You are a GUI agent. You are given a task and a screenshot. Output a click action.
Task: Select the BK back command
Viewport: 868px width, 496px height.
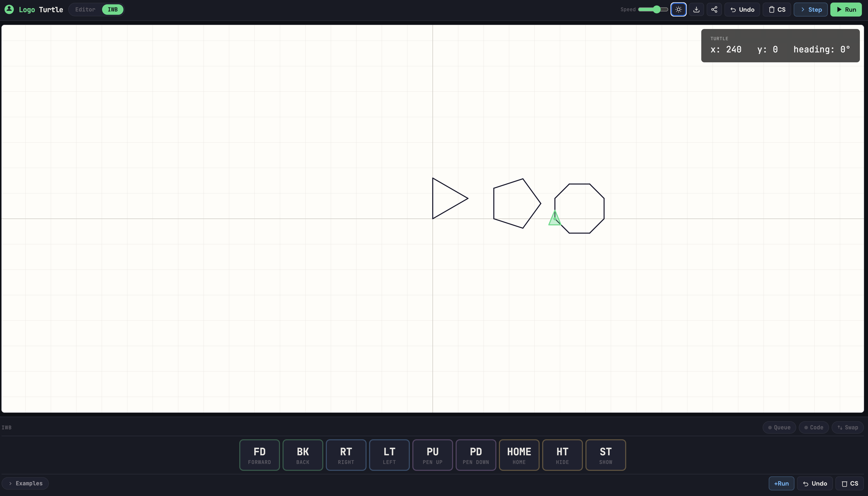302,455
